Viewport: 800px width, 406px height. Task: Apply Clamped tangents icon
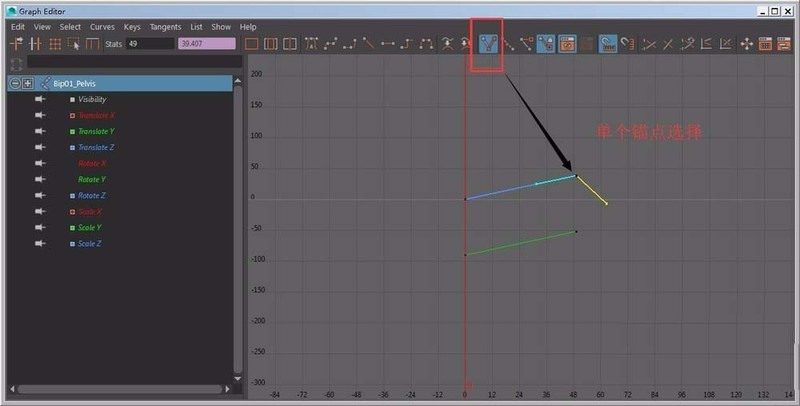[349, 44]
